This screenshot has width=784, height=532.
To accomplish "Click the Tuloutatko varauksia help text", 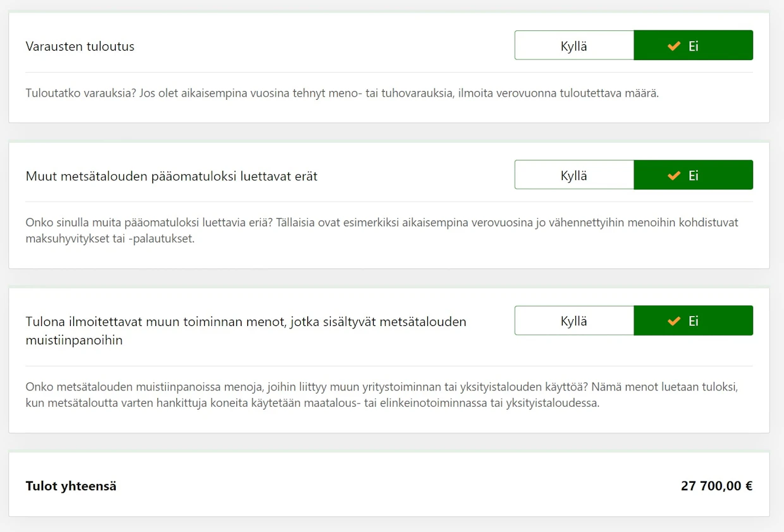I will [x=342, y=94].
